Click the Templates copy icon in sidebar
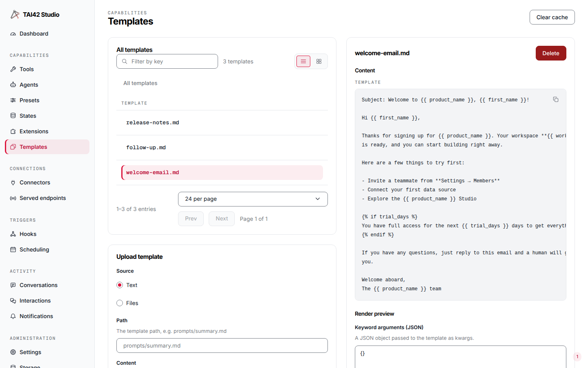The image size is (588, 368). (x=13, y=147)
